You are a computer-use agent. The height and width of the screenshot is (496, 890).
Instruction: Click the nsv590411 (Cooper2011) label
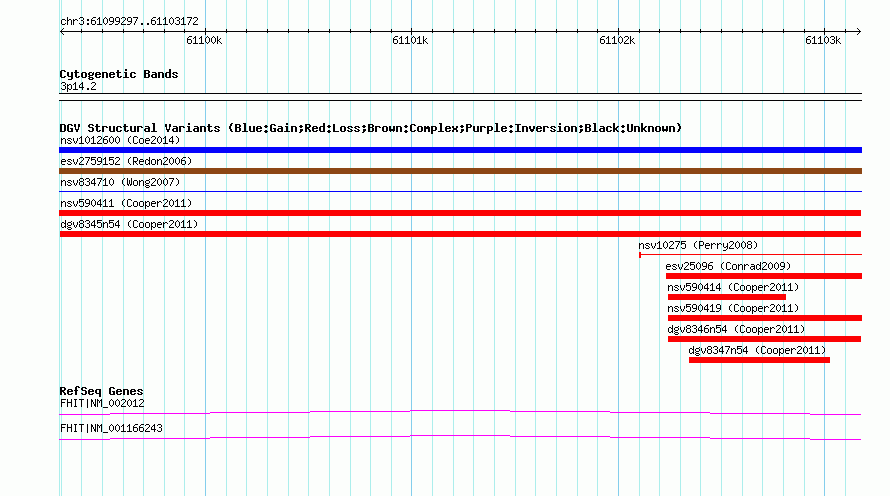(x=126, y=203)
